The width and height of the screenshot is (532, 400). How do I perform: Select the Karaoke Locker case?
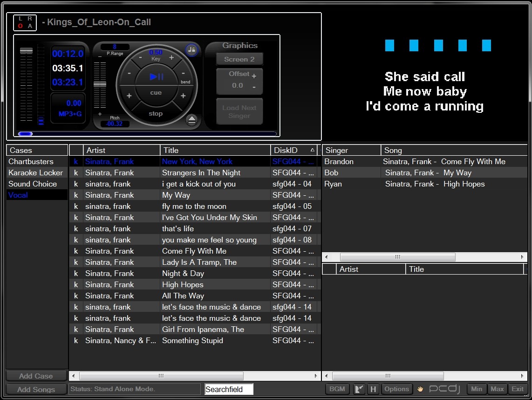(35, 172)
